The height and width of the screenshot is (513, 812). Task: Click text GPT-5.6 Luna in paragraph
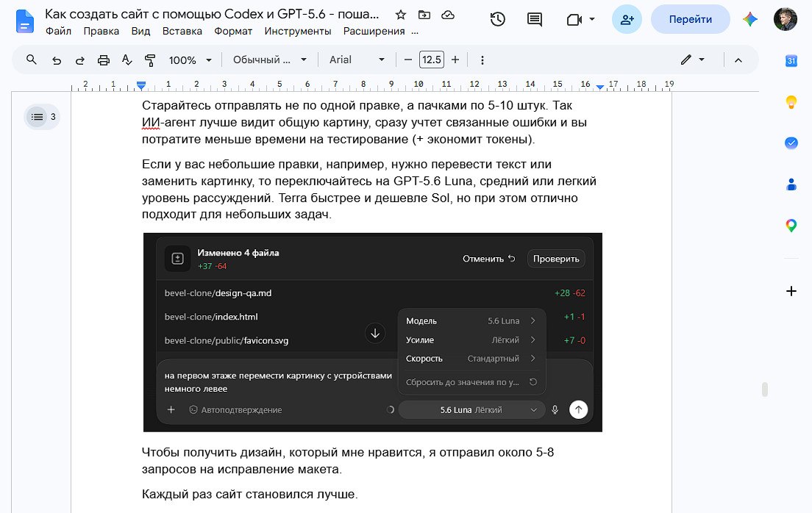[x=433, y=182]
